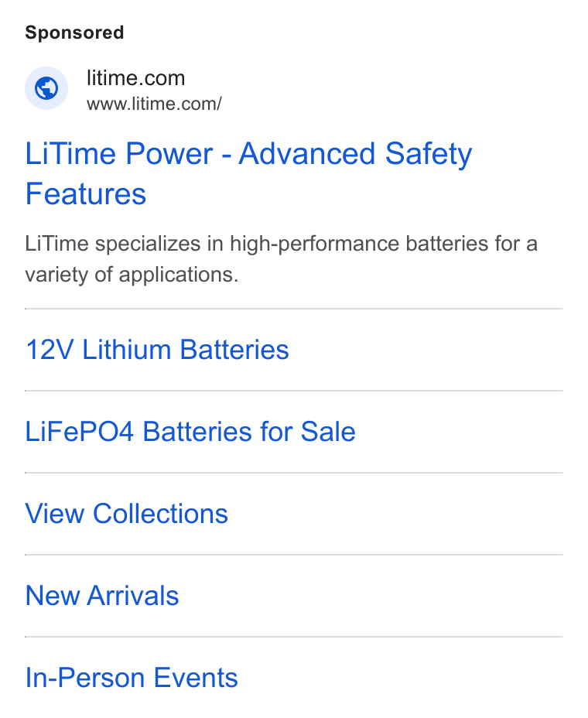Click the word Features in the headline
Image resolution: width=588 pixels, height=718 pixels.
(86, 193)
